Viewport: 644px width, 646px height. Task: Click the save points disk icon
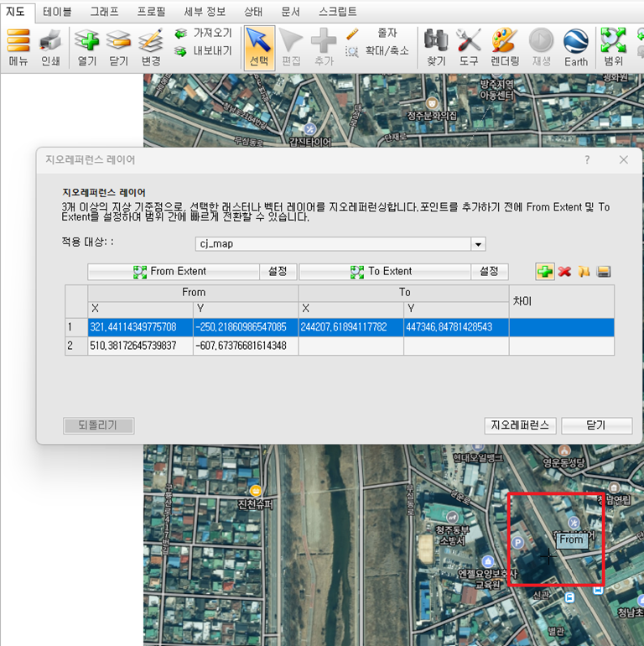[x=604, y=272]
